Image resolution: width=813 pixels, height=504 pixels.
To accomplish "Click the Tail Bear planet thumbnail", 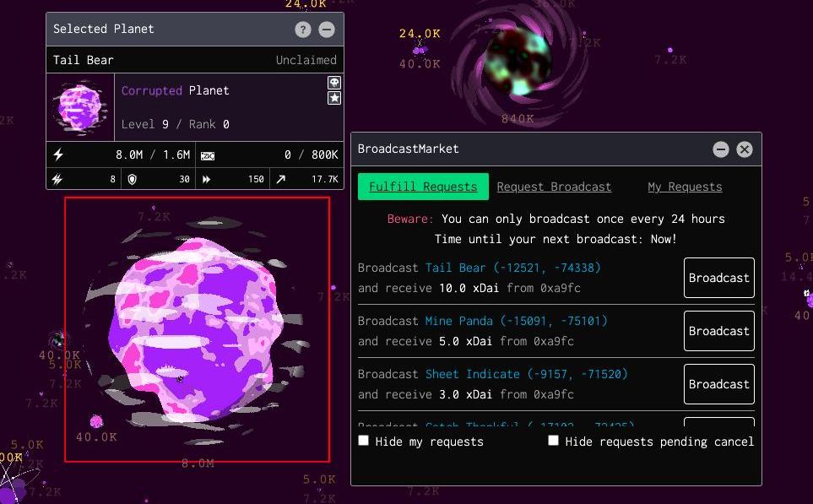I will coord(80,107).
